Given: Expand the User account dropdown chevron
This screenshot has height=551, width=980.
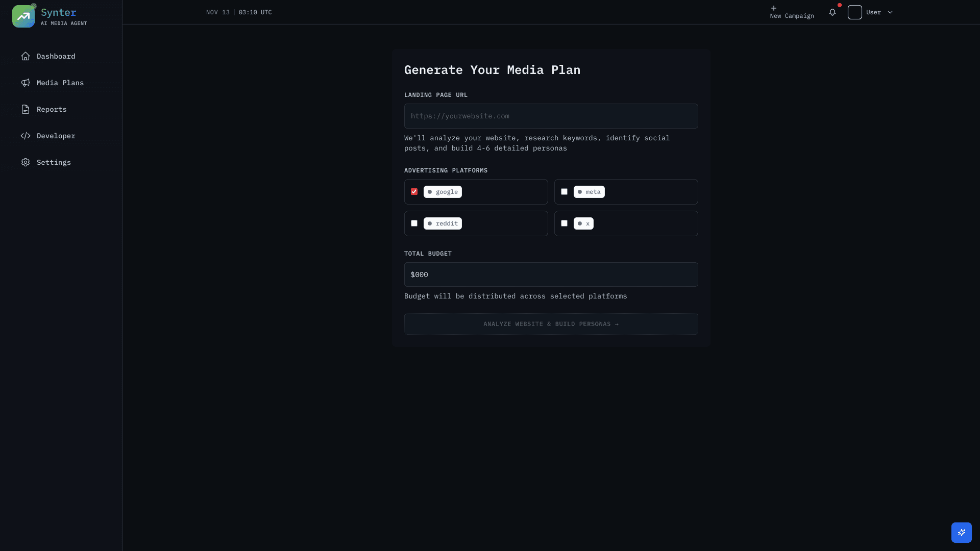Looking at the screenshot, I should click(890, 12).
